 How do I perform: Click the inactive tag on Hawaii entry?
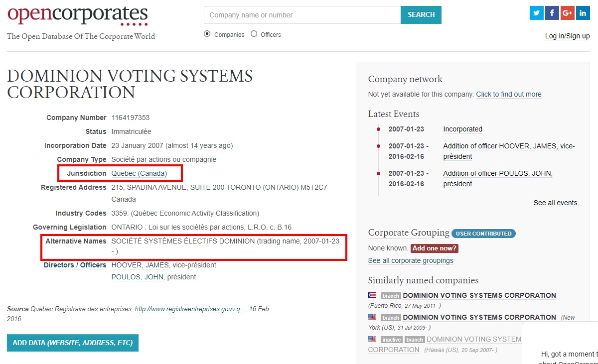click(x=391, y=340)
